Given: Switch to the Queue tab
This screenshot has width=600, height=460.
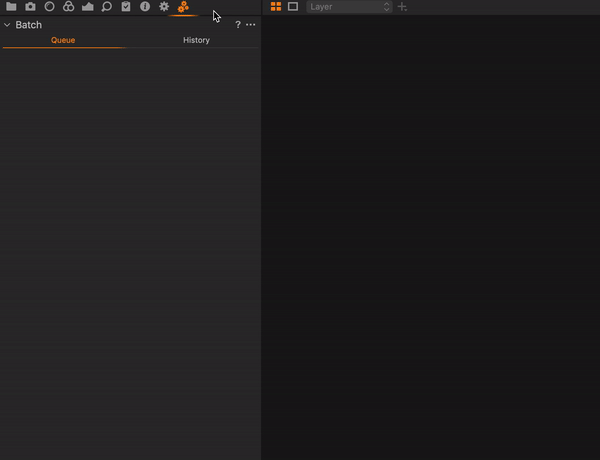Looking at the screenshot, I should tap(63, 40).
